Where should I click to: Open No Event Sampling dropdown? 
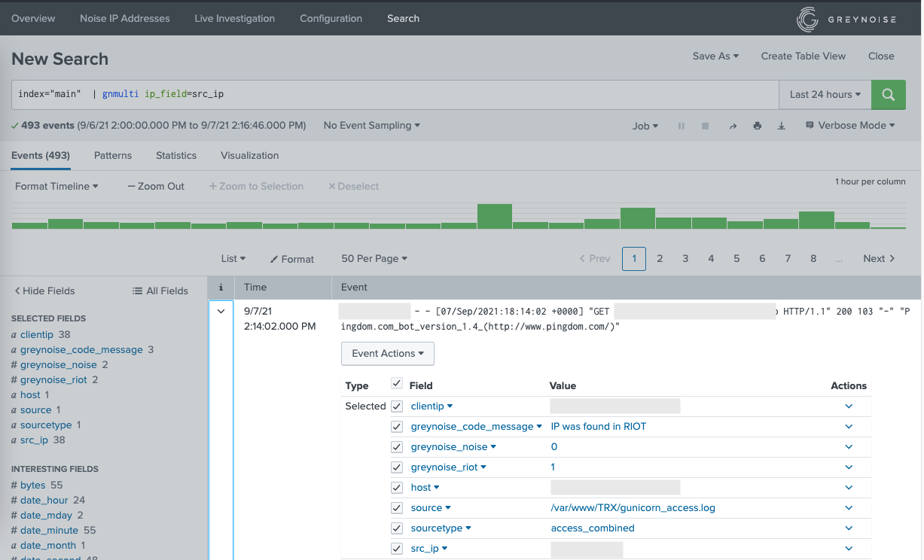click(x=372, y=126)
